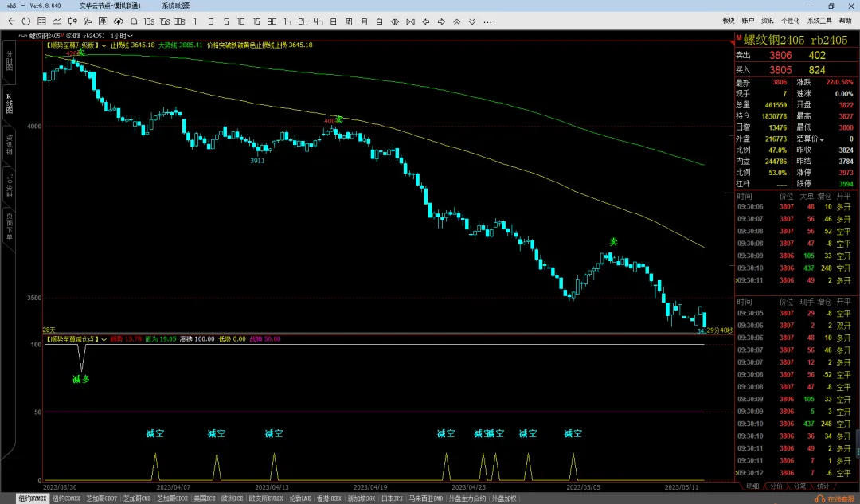Switch to the time-share line chart icon
This screenshot has width=860, height=504.
click(x=57, y=21)
